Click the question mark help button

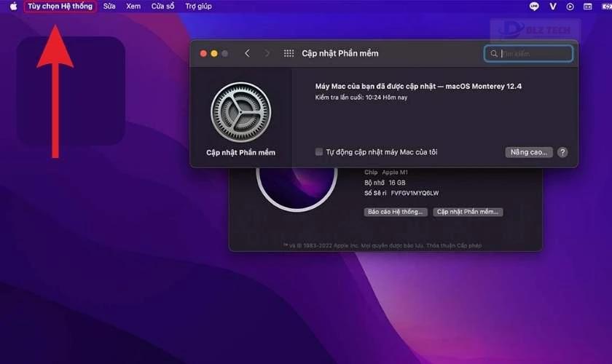562,152
